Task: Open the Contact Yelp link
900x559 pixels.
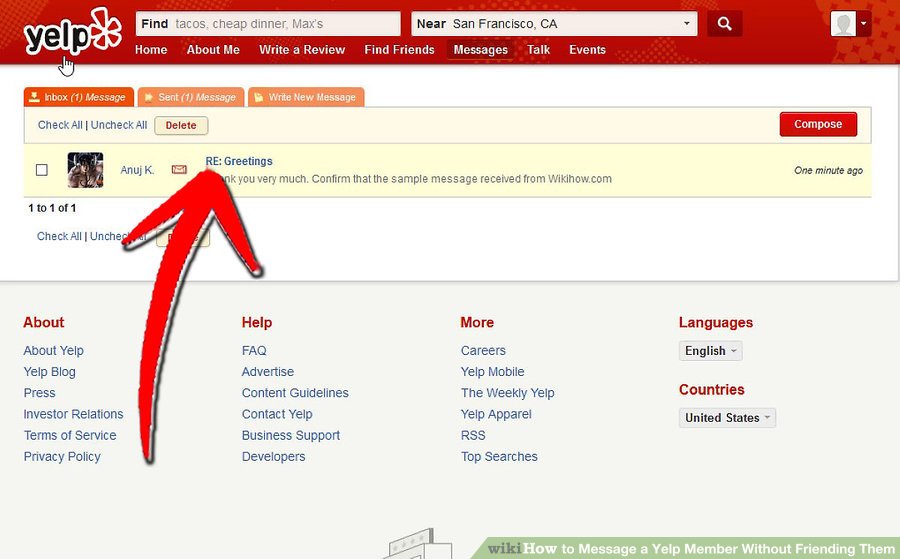Action: (277, 414)
